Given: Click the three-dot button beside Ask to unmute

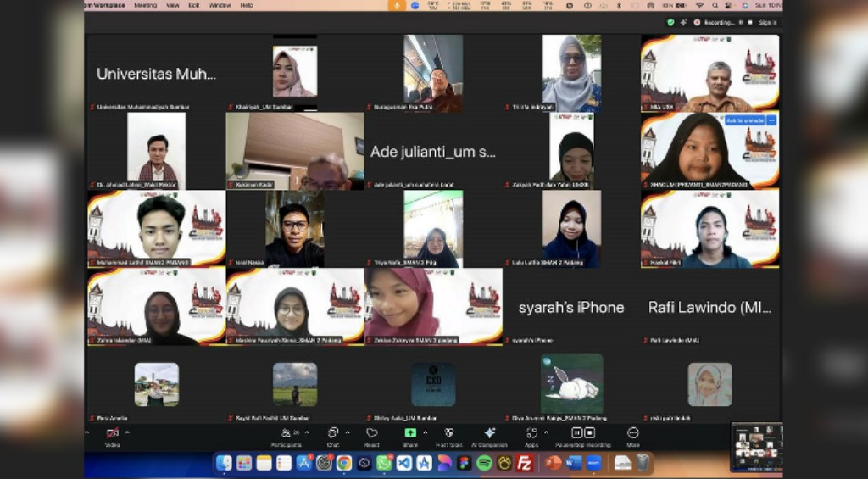Looking at the screenshot, I should click(x=771, y=120).
